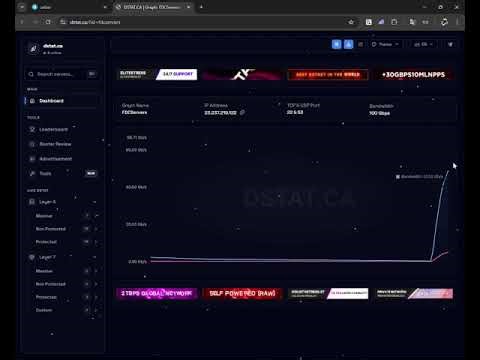Image resolution: width=480 pixels, height=360 pixels.
Task: Copy the IP address with copy icon
Action: pyautogui.click(x=242, y=112)
